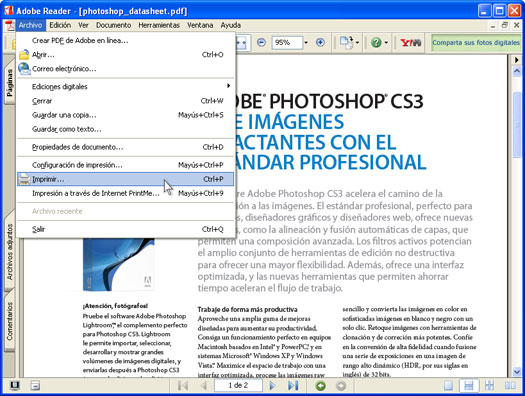Viewport: 525px width, 396px height.
Task: Click the Yahoo search toolbar icon
Action: pos(411,43)
